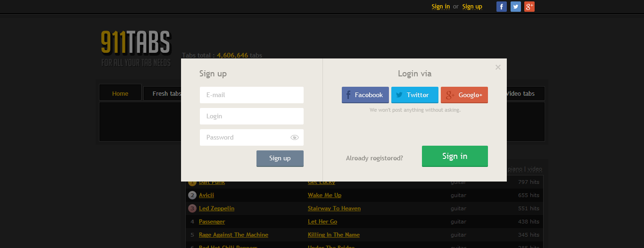Image resolution: width=644 pixels, height=248 pixels.
Task: Click into the Login input field
Action: pyautogui.click(x=251, y=116)
